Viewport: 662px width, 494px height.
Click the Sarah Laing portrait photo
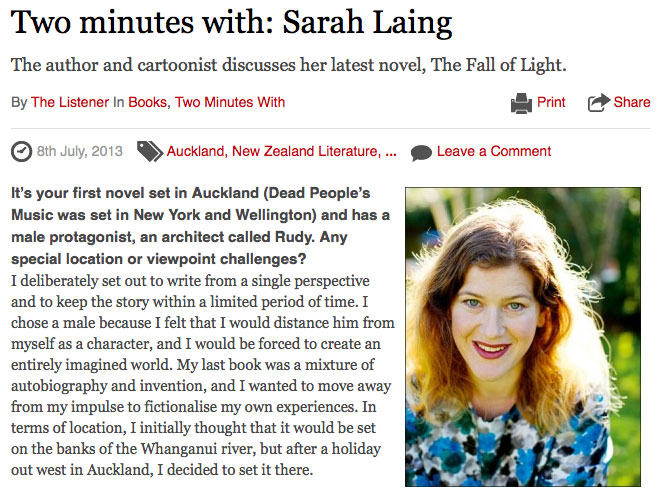[x=521, y=336]
